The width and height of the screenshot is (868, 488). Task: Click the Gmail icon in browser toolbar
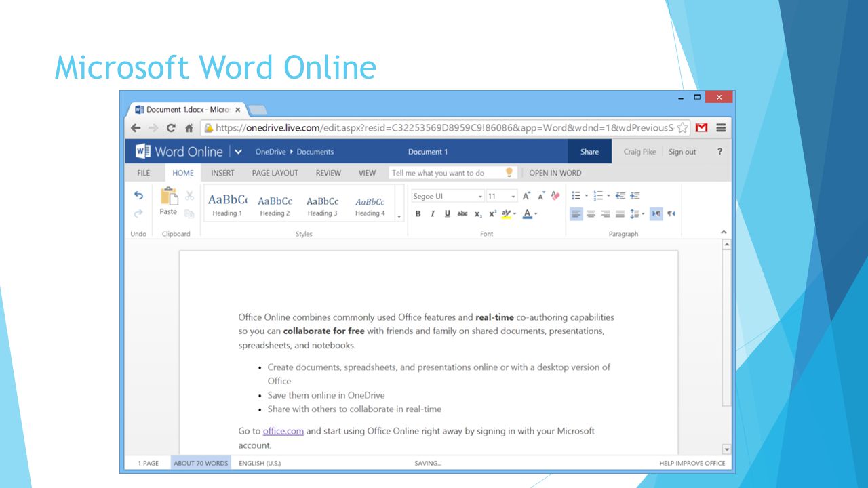coord(702,128)
